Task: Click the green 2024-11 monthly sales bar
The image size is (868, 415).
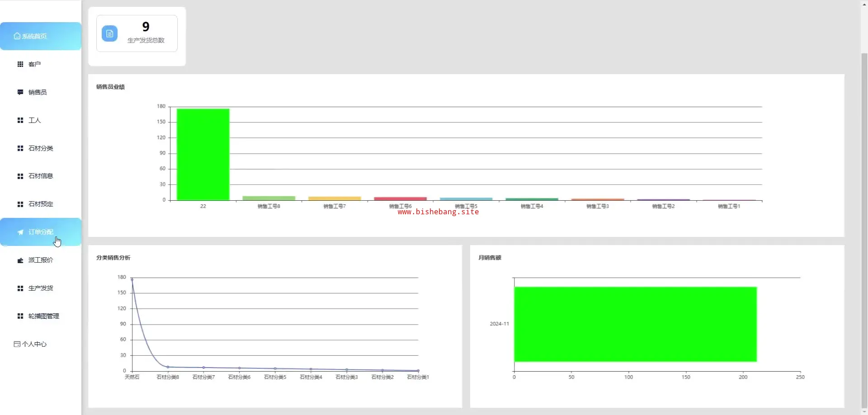Action: coord(635,324)
